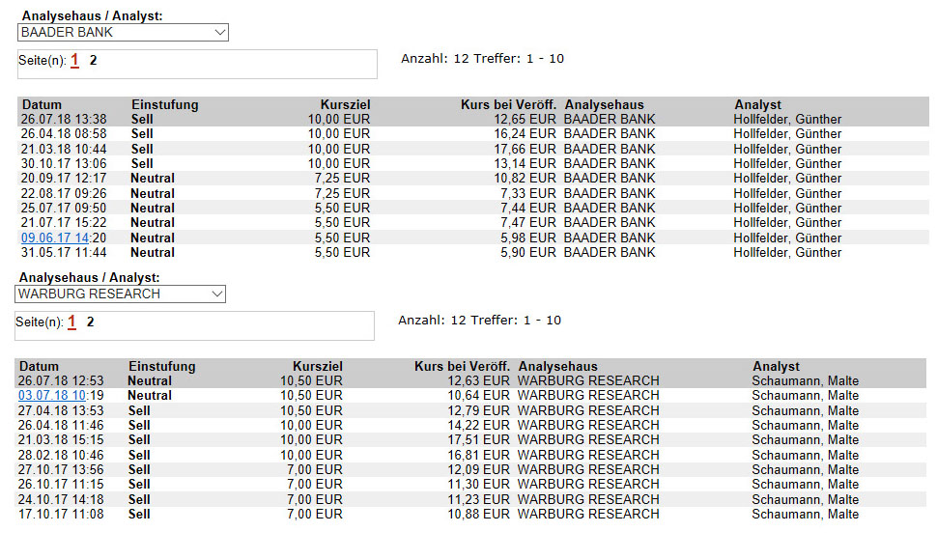Click date 17.10.17 11:08
Screen dimensions: 937x560
[60, 514]
